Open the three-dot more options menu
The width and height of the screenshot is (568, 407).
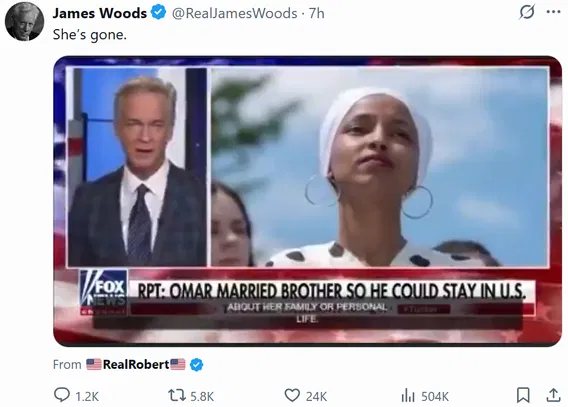point(553,12)
